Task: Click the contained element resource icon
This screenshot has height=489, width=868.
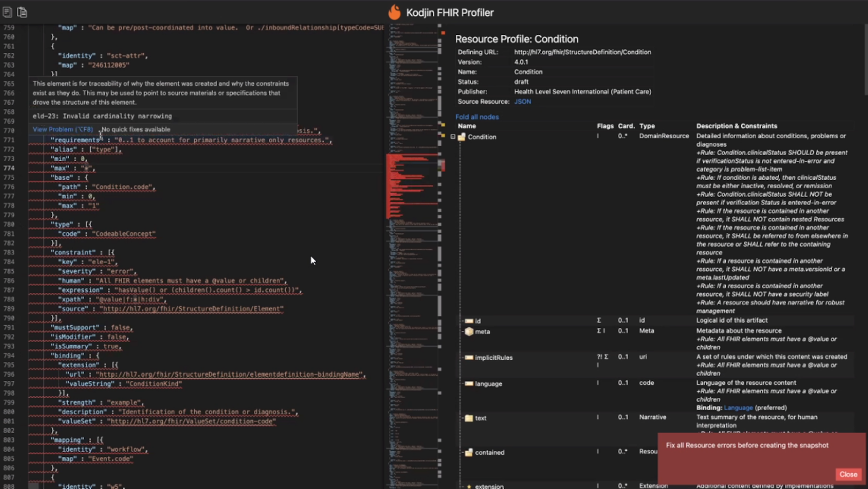Action: (469, 453)
